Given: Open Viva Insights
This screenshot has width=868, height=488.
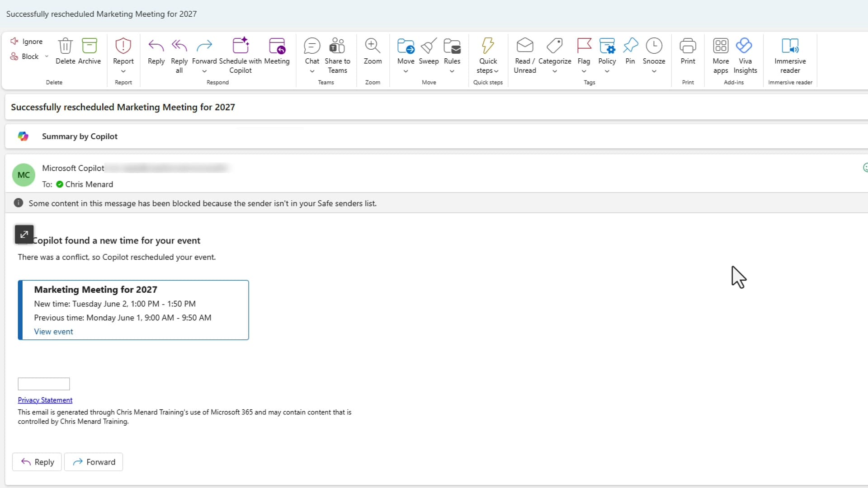Looking at the screenshot, I should point(744,46).
